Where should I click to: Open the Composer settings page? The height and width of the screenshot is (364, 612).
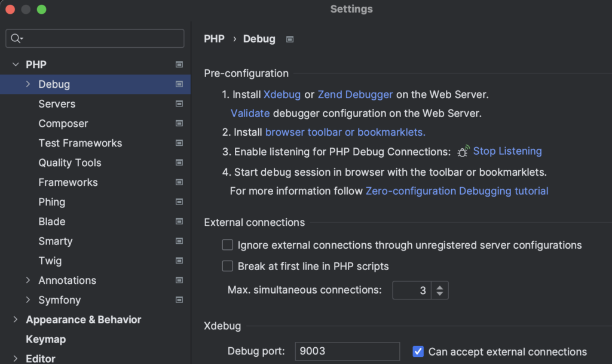point(63,123)
